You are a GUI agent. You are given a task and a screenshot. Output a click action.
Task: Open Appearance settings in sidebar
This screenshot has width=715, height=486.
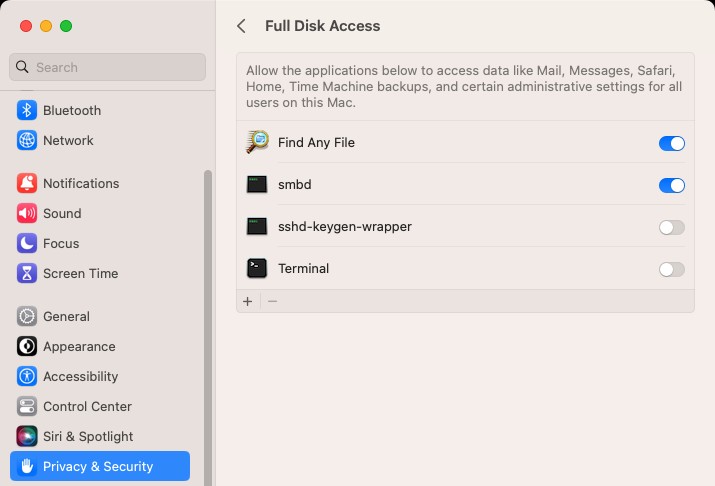79,346
